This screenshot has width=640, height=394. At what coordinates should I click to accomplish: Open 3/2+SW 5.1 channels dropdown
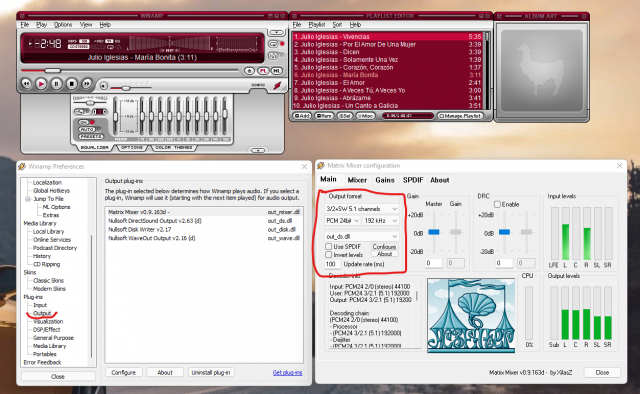pos(362,209)
